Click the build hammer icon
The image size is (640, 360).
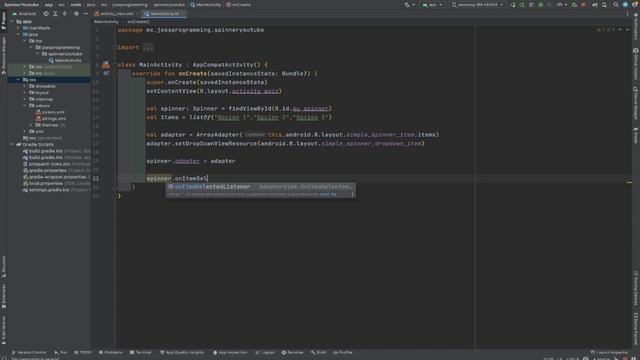[x=407, y=4]
